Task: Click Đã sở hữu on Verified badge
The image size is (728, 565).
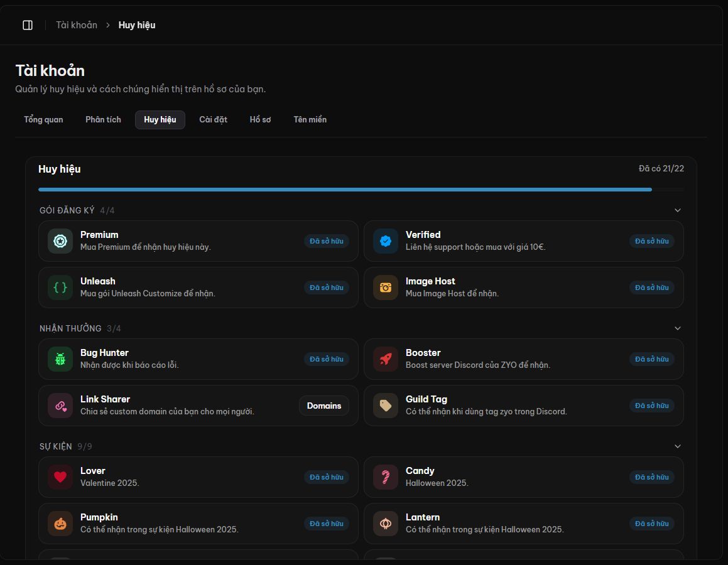Action: 652,241
